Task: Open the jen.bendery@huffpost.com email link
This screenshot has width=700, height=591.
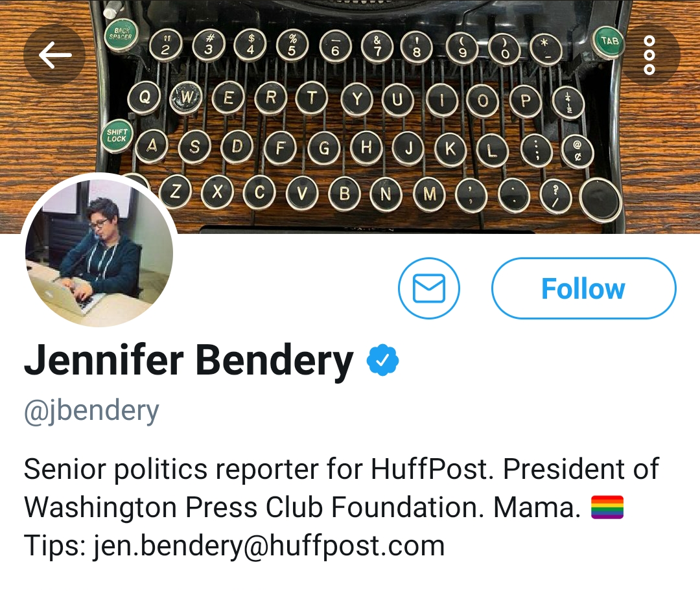Action: click(x=270, y=546)
